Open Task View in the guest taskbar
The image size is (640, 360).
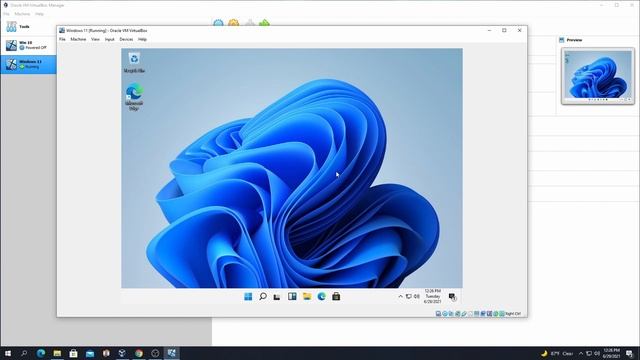coord(277,297)
